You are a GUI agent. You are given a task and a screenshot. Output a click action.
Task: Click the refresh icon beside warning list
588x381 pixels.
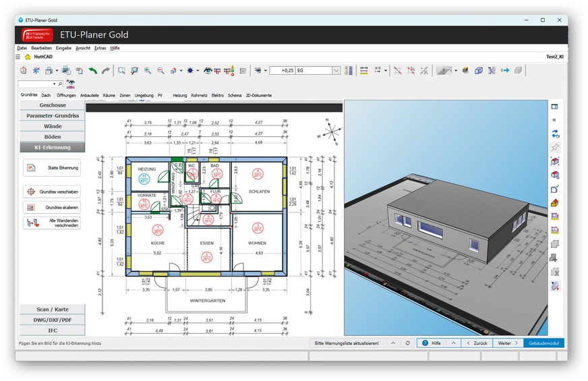tap(408, 343)
